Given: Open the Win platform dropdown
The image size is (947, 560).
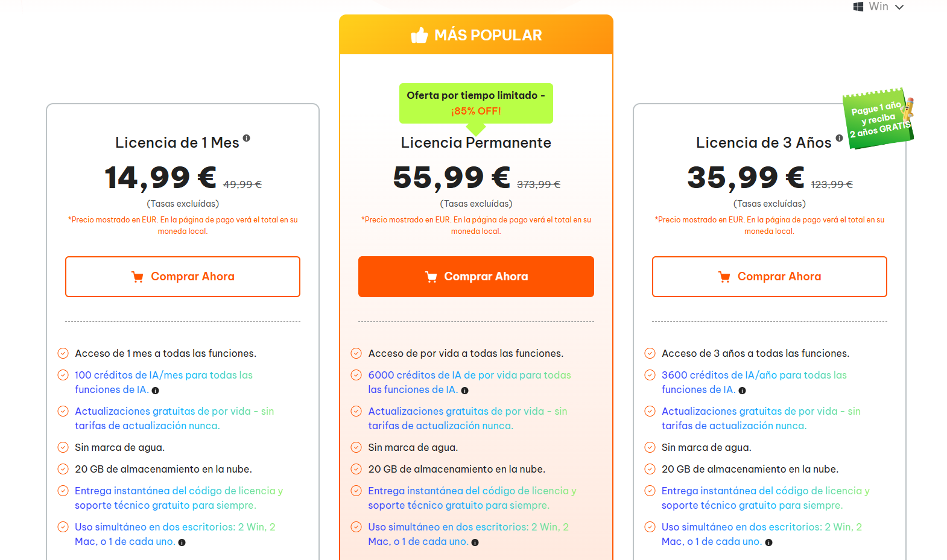Looking at the screenshot, I should point(879,7).
